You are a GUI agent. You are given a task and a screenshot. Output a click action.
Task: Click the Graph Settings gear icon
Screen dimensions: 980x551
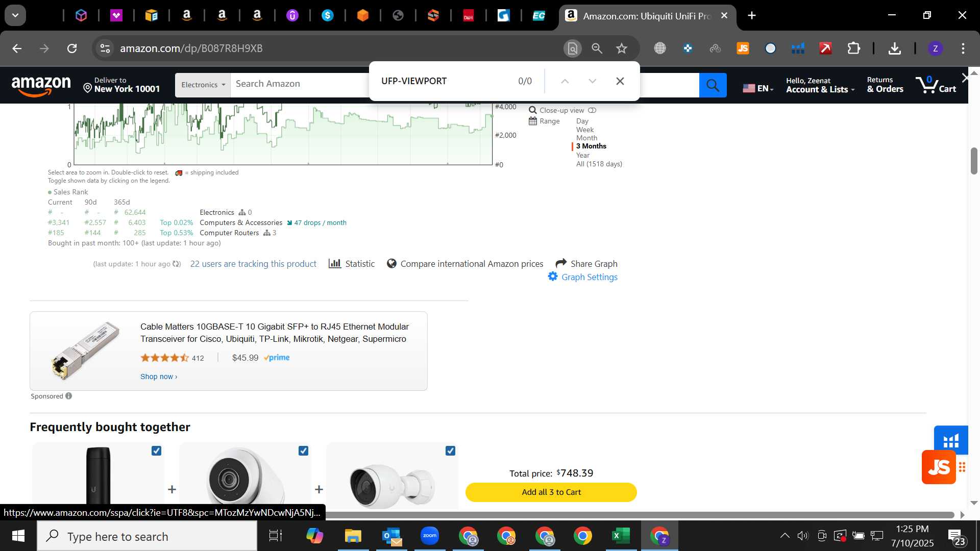point(553,277)
